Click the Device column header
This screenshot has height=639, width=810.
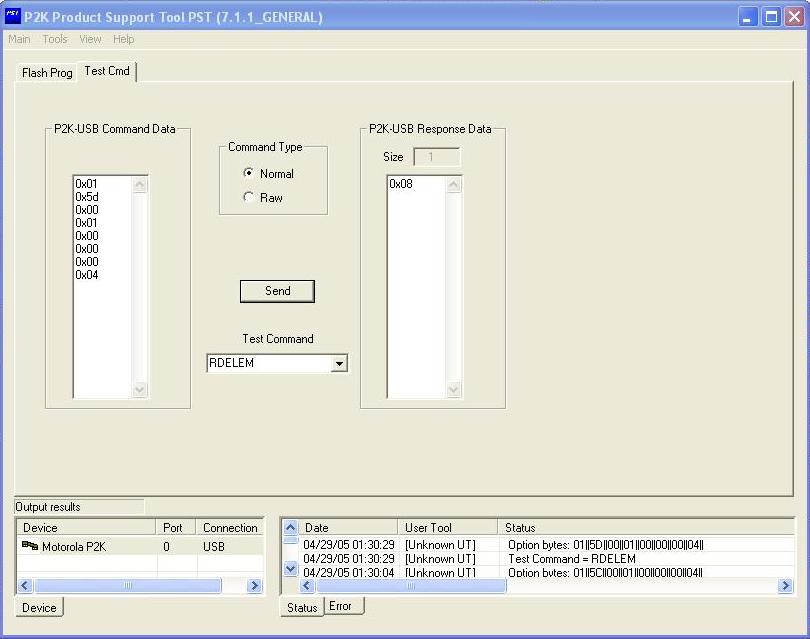(x=86, y=527)
